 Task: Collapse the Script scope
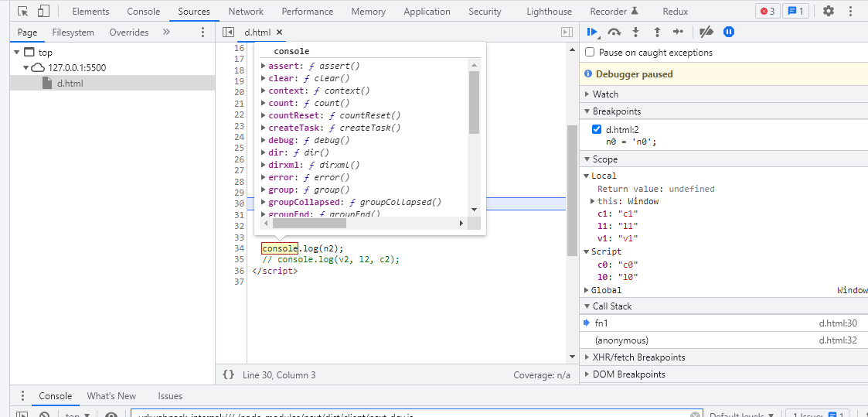point(586,251)
